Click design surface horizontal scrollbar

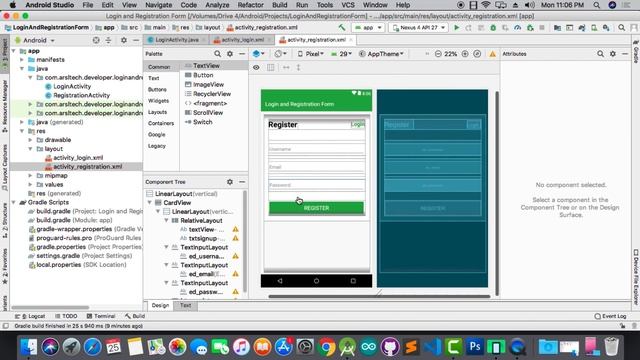379,297
